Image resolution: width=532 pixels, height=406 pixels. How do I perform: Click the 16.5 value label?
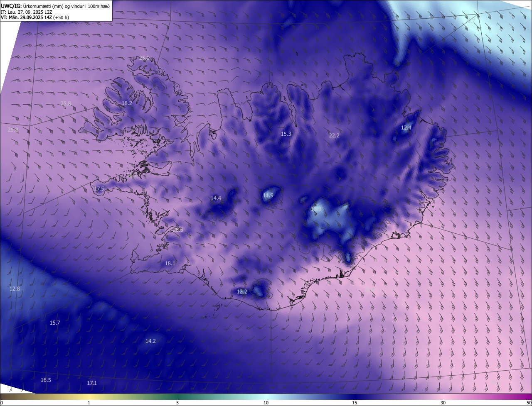point(46,380)
